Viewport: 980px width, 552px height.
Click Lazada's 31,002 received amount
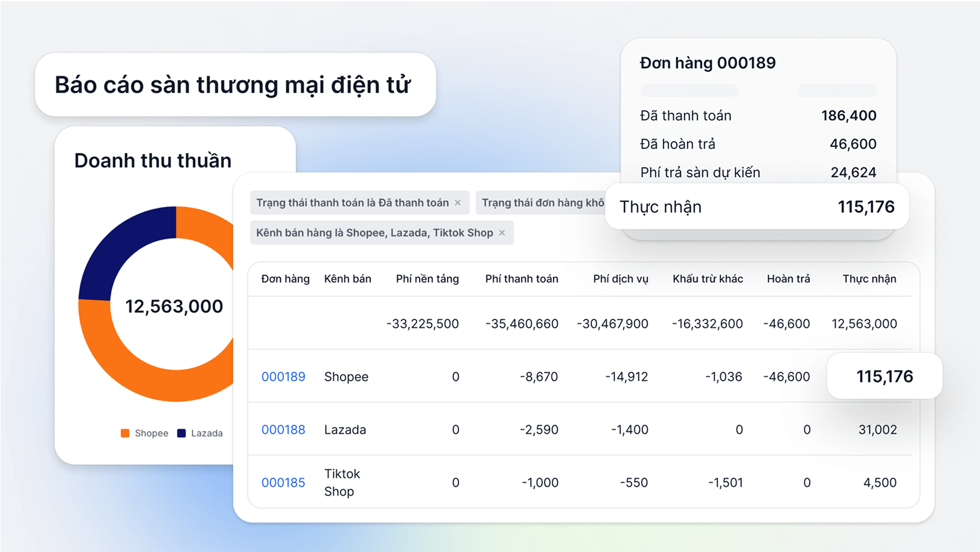(x=878, y=430)
